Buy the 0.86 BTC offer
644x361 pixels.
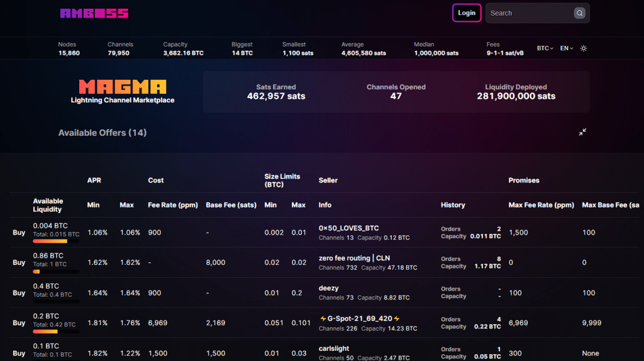(19, 262)
